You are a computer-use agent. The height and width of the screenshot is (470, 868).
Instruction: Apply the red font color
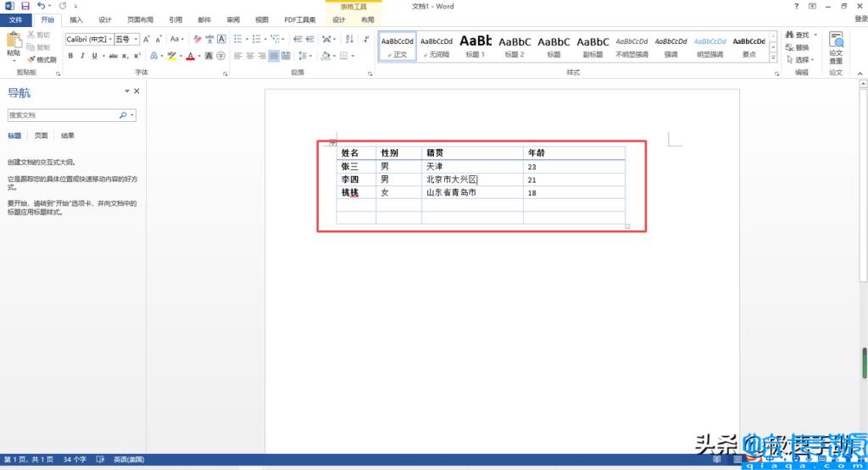click(191, 56)
